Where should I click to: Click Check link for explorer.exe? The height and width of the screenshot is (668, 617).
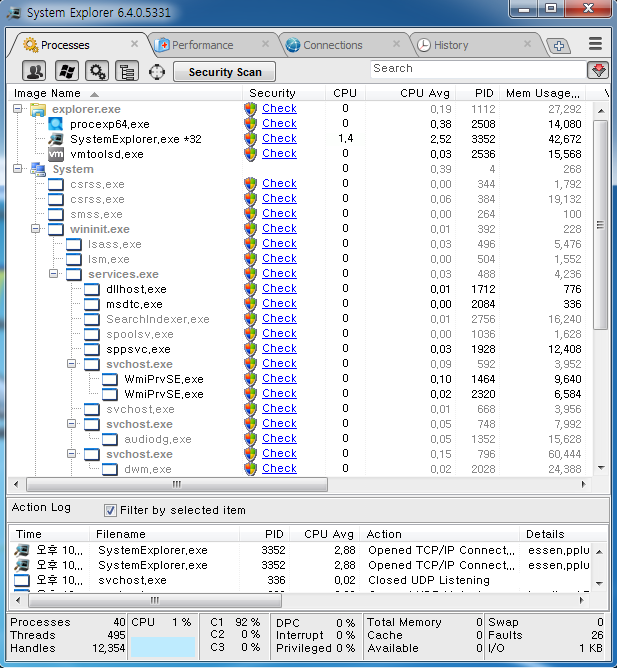click(279, 109)
